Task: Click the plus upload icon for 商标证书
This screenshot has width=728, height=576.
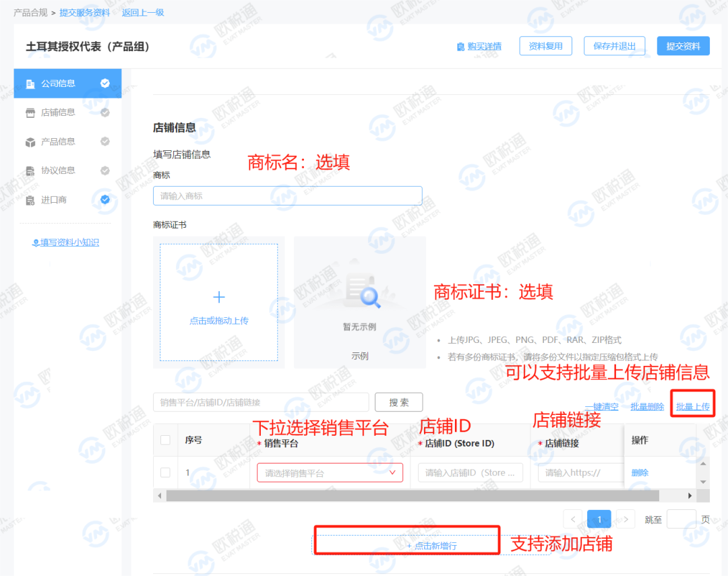Action: pyautogui.click(x=218, y=296)
